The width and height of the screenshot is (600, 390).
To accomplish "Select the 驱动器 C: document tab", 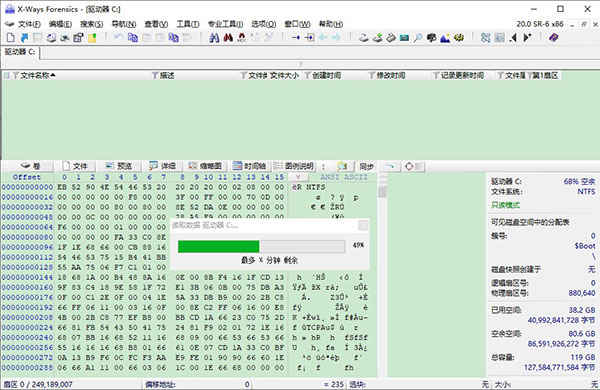I will 20,52.
